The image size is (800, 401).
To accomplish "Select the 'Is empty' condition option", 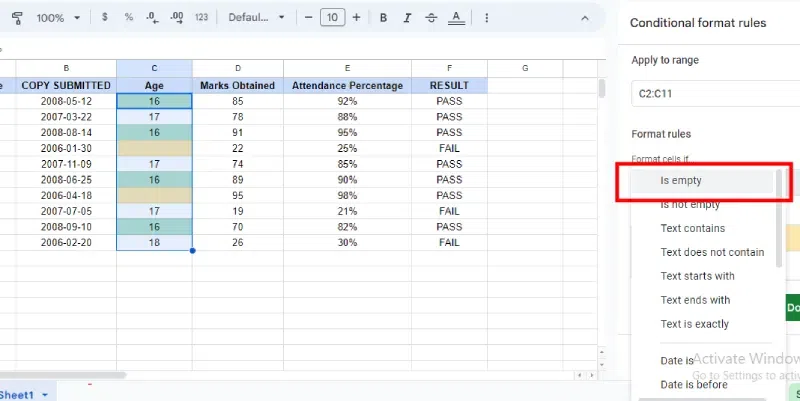I will pyautogui.click(x=702, y=181).
